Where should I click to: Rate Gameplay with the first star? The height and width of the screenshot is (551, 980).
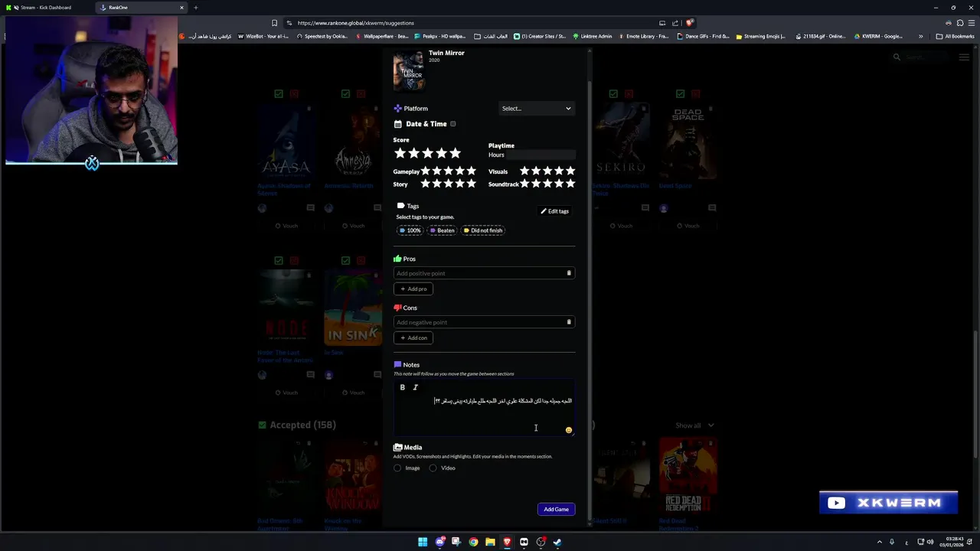(x=426, y=171)
